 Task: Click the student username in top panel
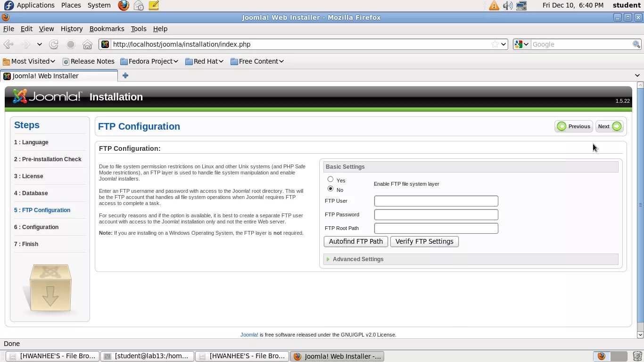click(x=627, y=5)
